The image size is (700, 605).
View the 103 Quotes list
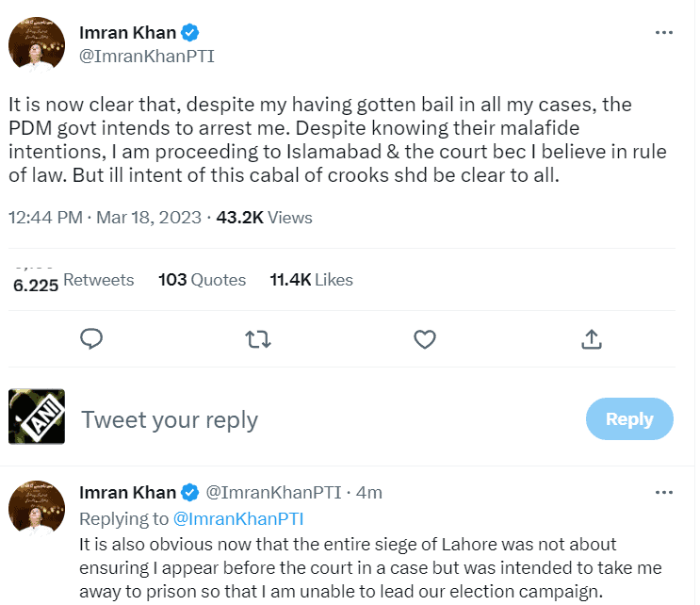[203, 280]
